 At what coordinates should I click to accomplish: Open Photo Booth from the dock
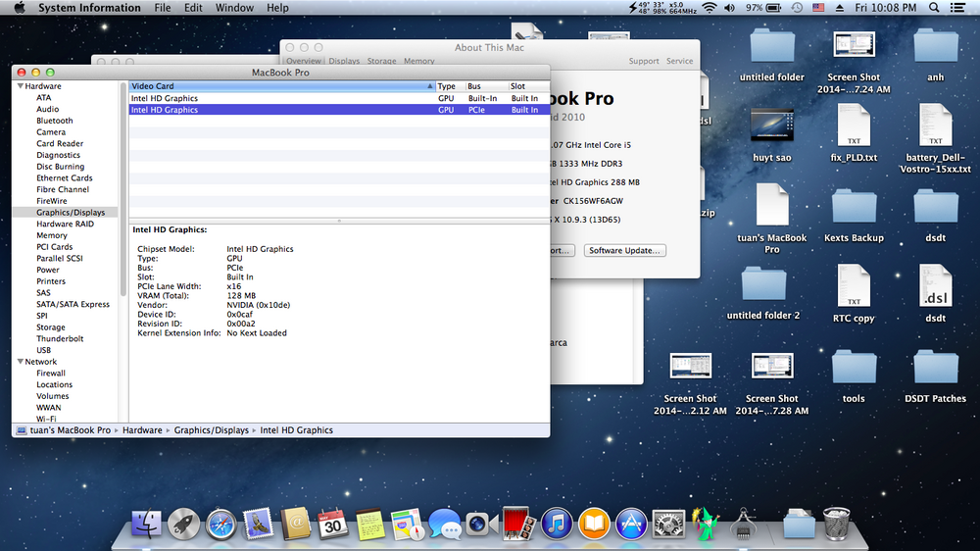(517, 524)
